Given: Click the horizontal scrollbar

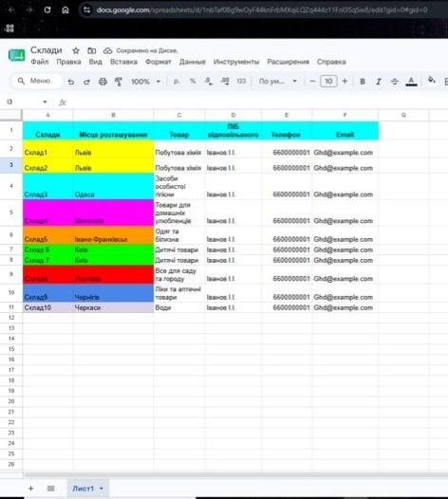Looking at the screenshot, I should coord(235,475).
